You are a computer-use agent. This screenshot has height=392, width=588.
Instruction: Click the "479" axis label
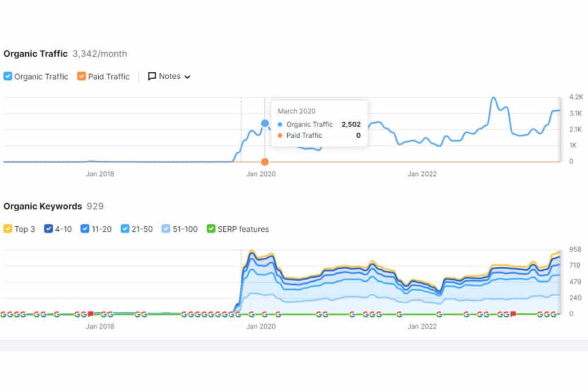[575, 281]
